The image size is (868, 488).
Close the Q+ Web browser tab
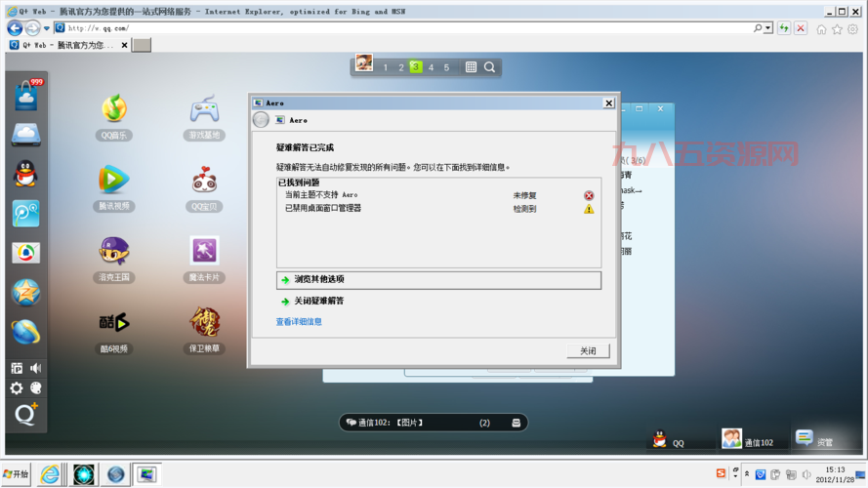click(x=124, y=45)
